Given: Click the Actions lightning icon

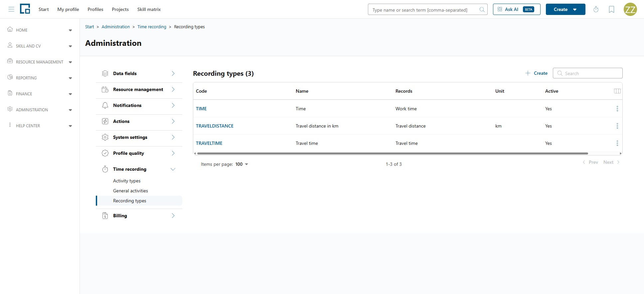Looking at the screenshot, I should (105, 121).
